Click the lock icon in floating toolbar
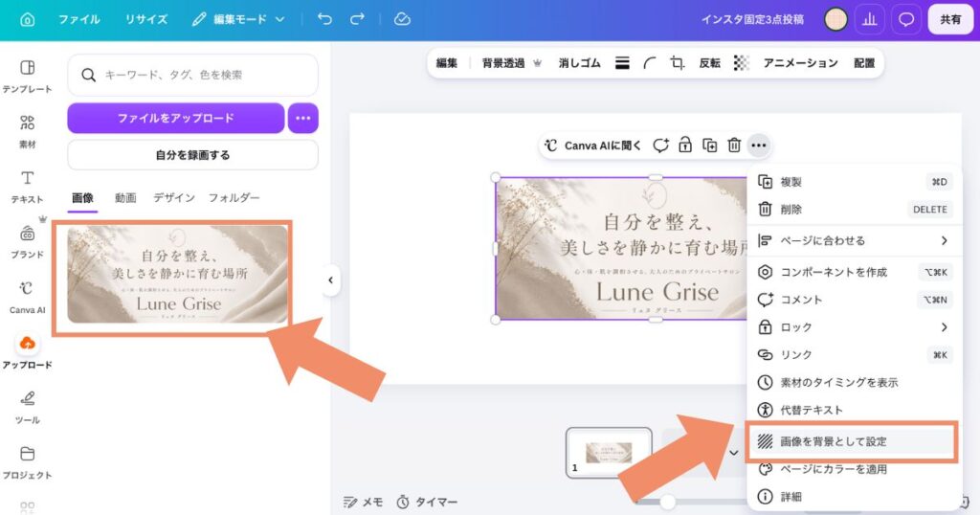The width and height of the screenshot is (980, 515). tap(685, 146)
